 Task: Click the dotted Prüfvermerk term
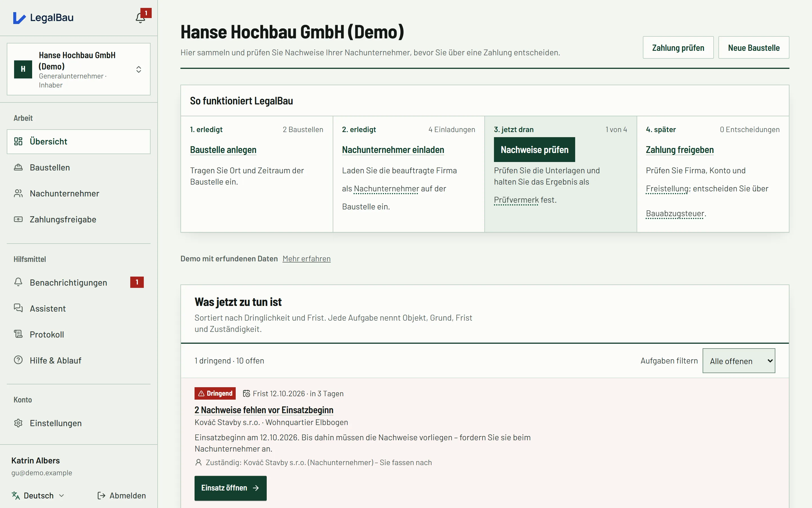(x=516, y=200)
